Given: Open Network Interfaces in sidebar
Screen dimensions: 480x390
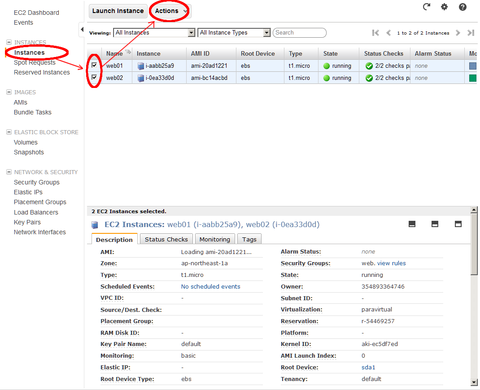Looking at the screenshot, I should tap(40, 232).
